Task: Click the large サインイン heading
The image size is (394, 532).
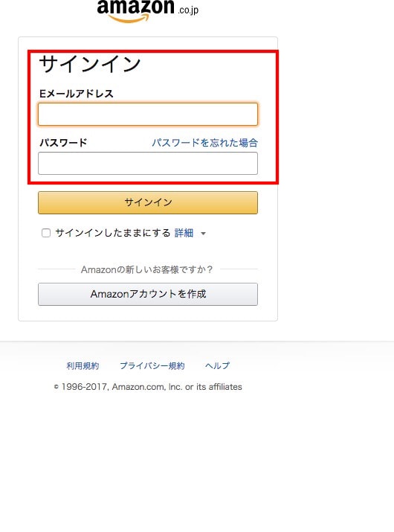Action: coord(90,64)
